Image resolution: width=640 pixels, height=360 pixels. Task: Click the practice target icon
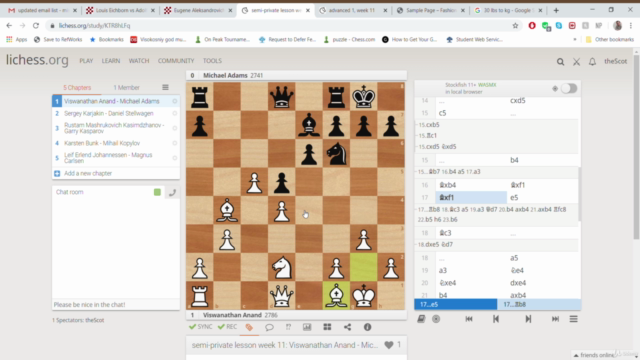point(436,319)
